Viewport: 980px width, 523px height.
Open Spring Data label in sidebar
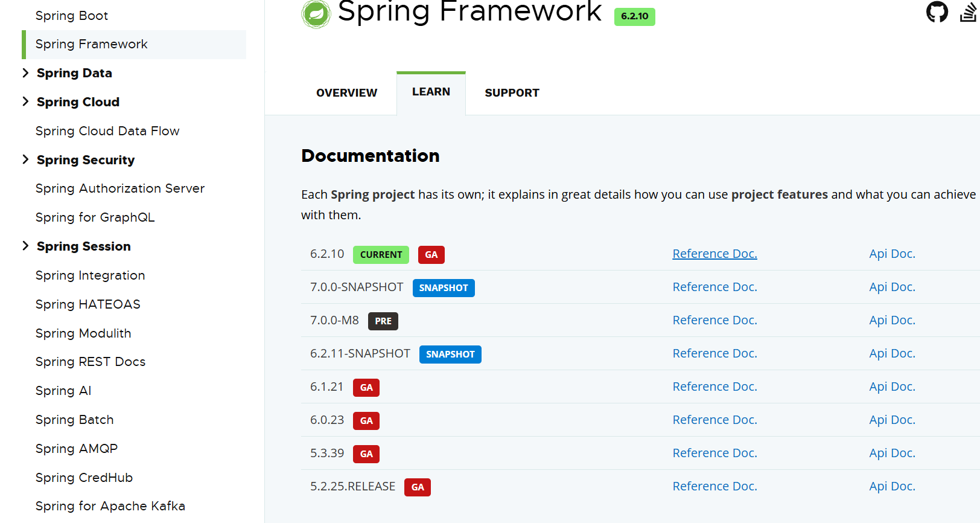point(74,73)
